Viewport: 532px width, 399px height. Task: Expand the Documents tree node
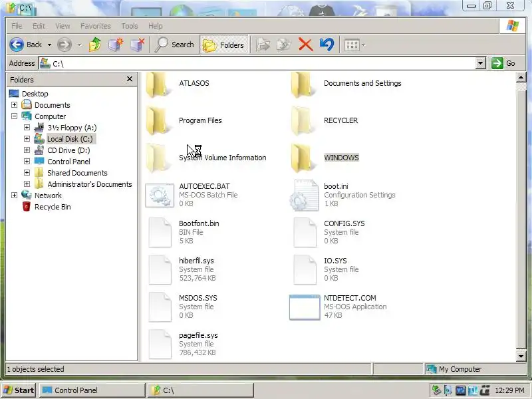point(14,105)
